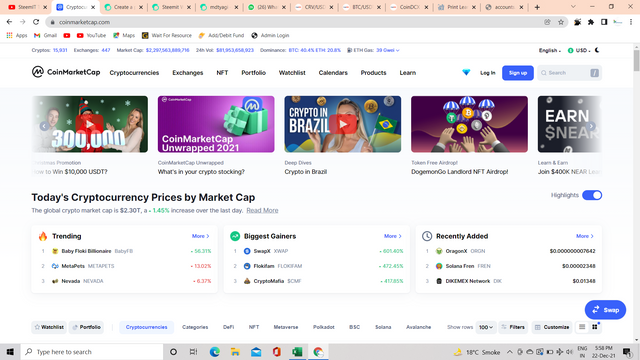Image resolution: width=640 pixels, height=360 pixels.
Task: Switch to grid view icon
Action: pos(595,327)
